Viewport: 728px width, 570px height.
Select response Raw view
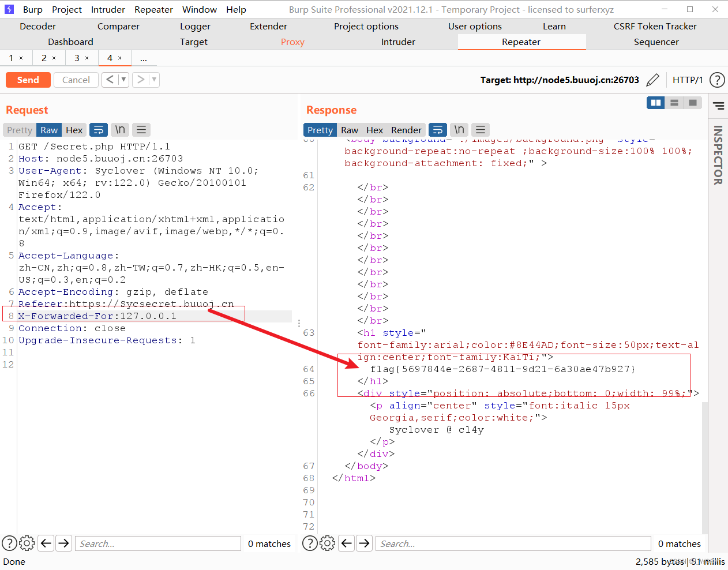[350, 130]
